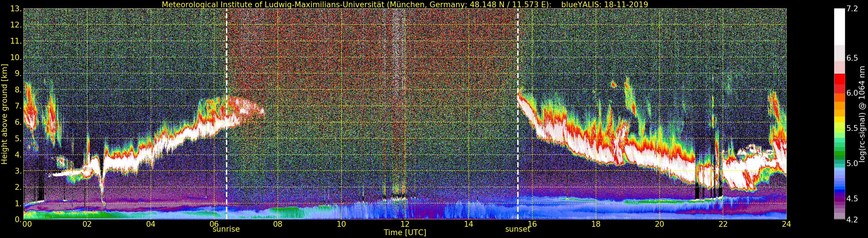Viewport: 868px width, 238px height.
Task: Click the 'sunset' label below the axis
Action: 517,229
